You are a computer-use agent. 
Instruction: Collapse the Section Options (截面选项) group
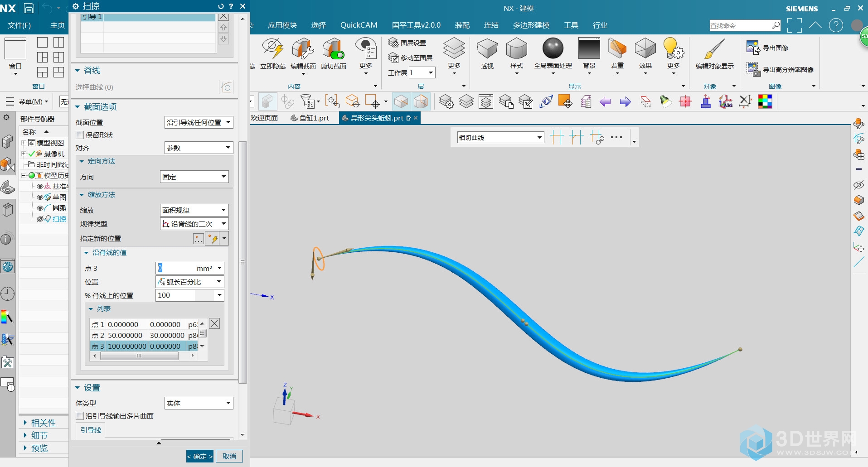[78, 107]
